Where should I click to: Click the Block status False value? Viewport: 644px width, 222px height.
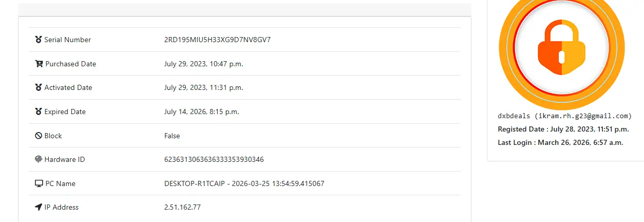(172, 136)
